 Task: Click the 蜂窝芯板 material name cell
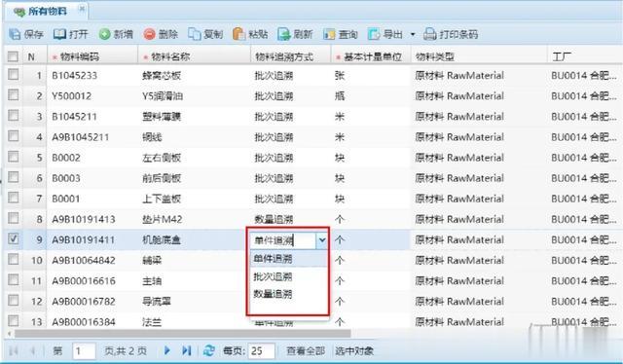tap(194, 75)
